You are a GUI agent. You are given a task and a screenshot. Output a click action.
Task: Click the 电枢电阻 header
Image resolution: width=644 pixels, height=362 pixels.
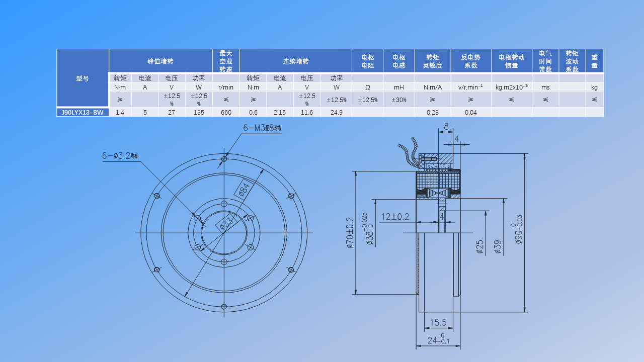point(367,61)
